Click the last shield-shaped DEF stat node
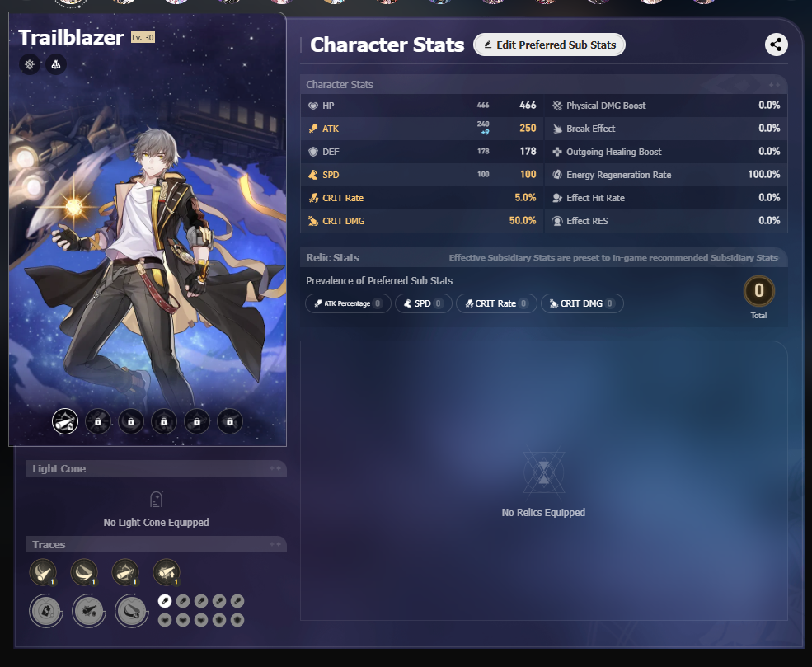This screenshot has width=812, height=667. click(237, 620)
